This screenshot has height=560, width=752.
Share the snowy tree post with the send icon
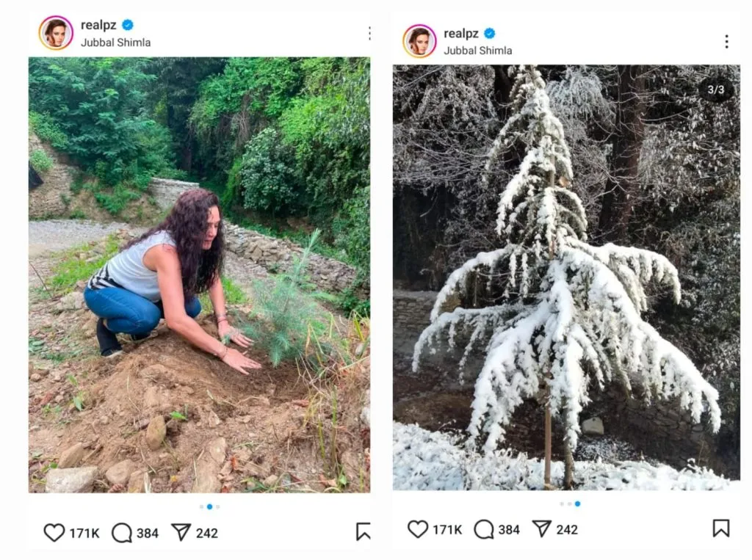tap(541, 528)
